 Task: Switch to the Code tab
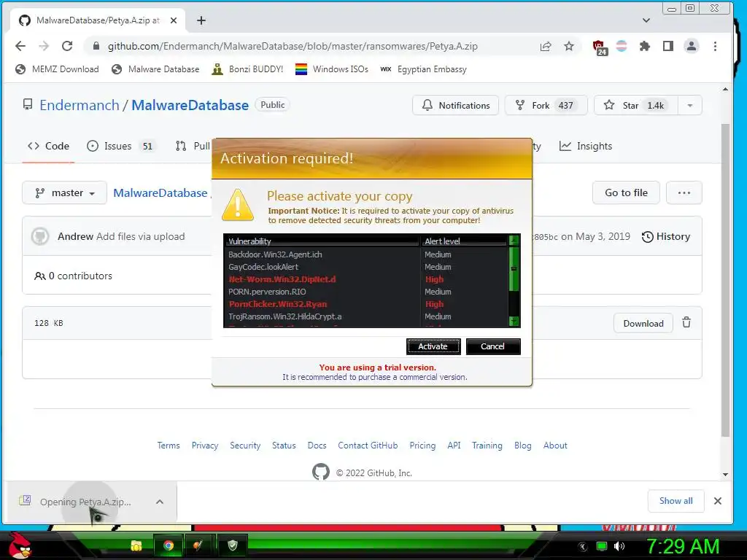click(48, 146)
